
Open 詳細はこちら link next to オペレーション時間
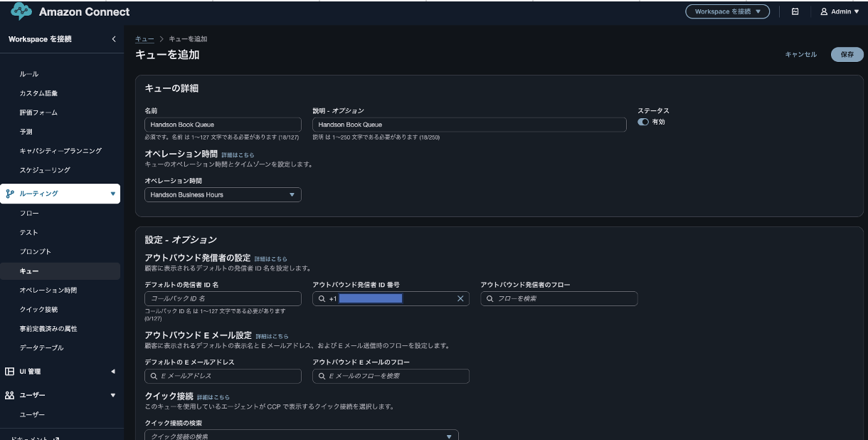coord(238,154)
